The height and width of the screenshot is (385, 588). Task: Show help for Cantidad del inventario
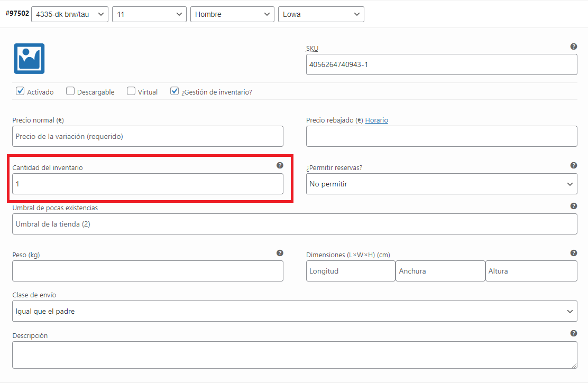pyautogui.click(x=280, y=165)
